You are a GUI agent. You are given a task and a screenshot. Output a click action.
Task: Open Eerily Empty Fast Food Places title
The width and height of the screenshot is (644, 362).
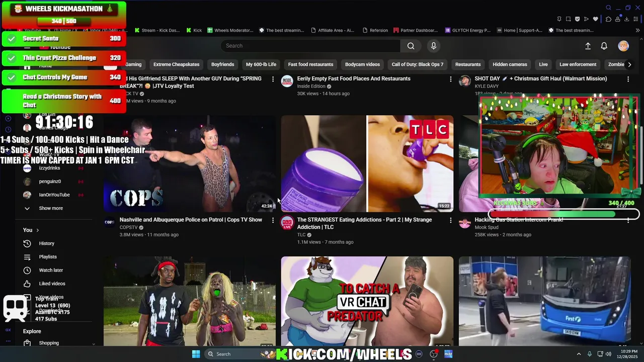pyautogui.click(x=354, y=79)
